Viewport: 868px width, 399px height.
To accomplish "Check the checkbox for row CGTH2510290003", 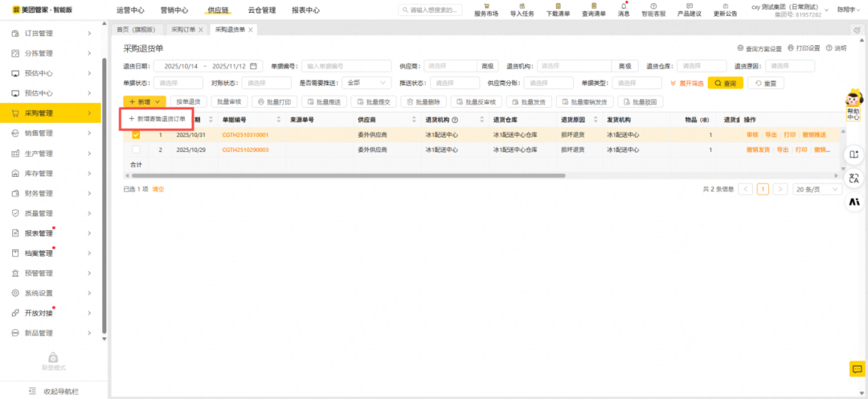I will point(136,150).
